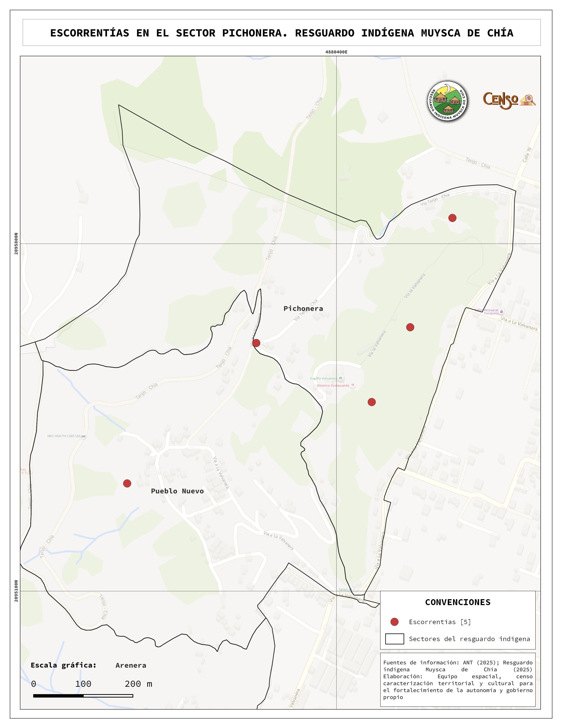Click the Pueblo Nuevo sector label
The width and height of the screenshot is (563, 728).
[177, 491]
